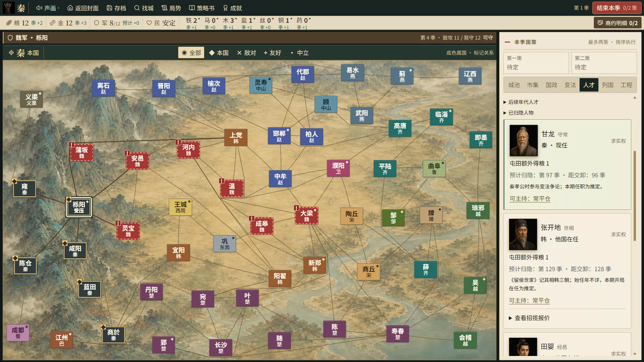This screenshot has height=362, width=644.
Task: Toggle 秦 本国 home view
Action: point(24,53)
